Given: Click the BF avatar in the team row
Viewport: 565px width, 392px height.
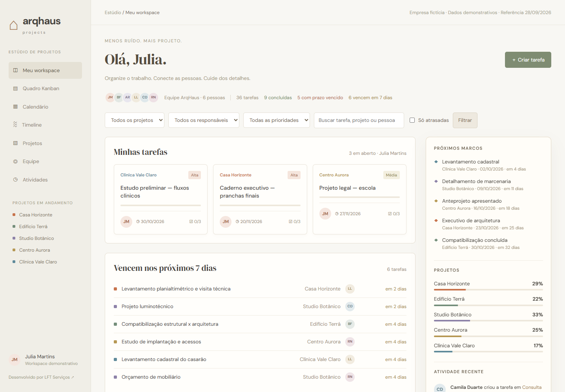Looking at the screenshot, I should coord(119,98).
